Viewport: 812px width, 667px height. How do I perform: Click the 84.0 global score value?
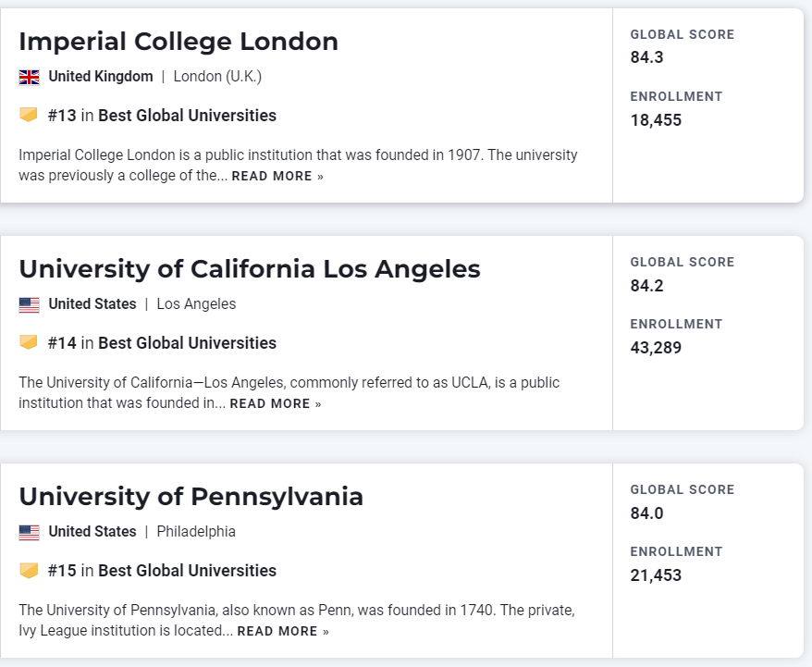[x=647, y=513]
